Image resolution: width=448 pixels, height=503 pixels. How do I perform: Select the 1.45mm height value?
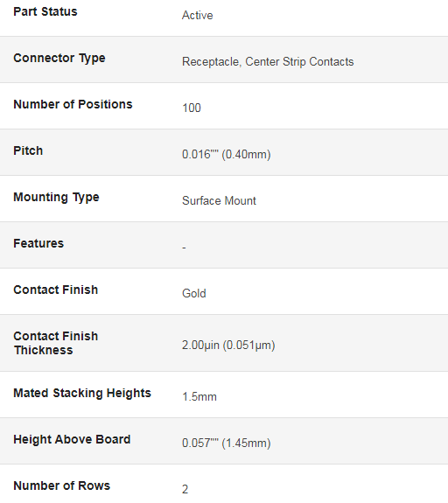[227, 443]
